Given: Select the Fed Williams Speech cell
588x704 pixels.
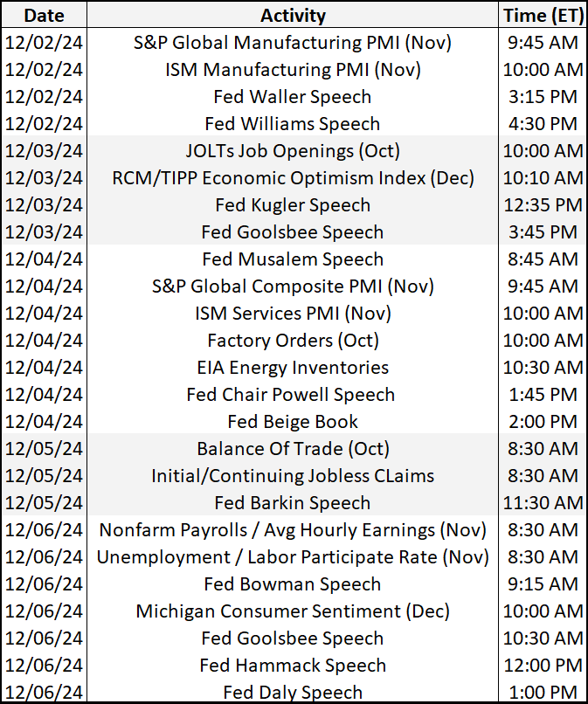Looking at the screenshot, I should (293, 124).
